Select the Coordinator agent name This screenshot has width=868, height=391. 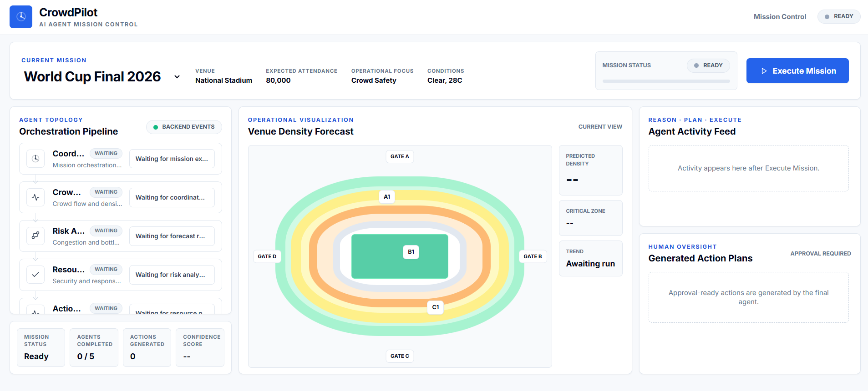(68, 154)
